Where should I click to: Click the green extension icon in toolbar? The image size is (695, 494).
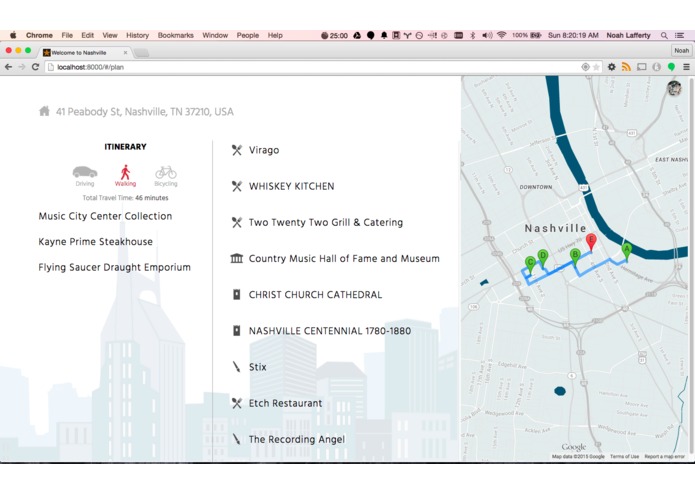coord(672,67)
